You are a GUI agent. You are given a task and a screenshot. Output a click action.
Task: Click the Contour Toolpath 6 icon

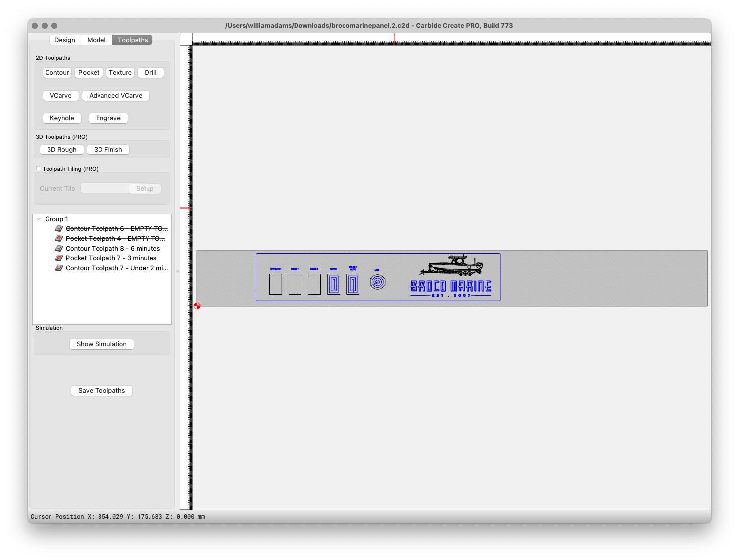(59, 228)
